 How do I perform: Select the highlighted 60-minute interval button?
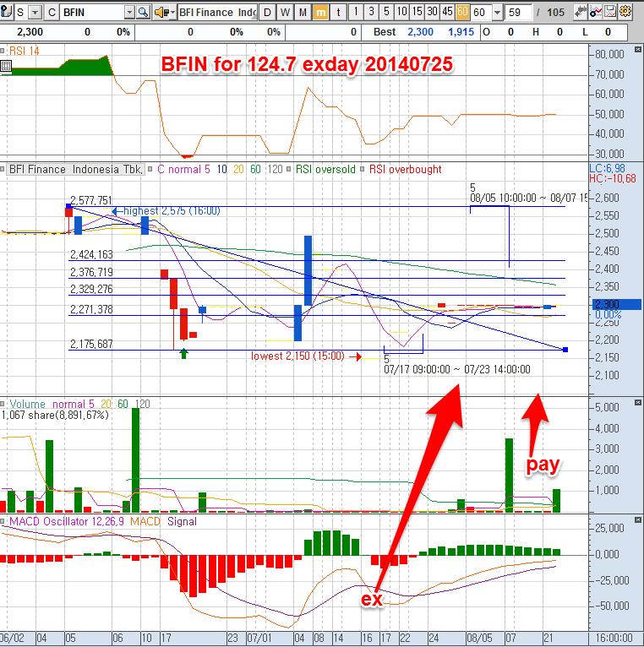463,12
